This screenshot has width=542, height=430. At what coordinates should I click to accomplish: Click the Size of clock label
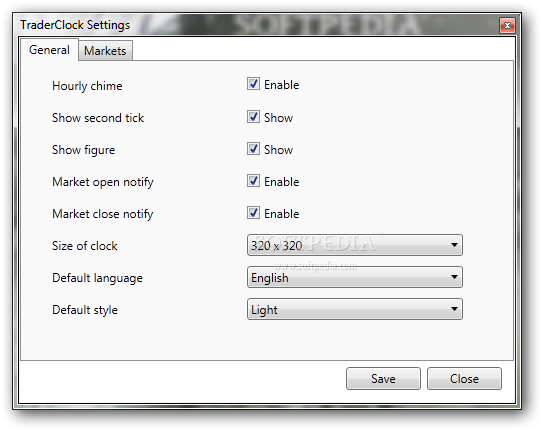tap(85, 246)
